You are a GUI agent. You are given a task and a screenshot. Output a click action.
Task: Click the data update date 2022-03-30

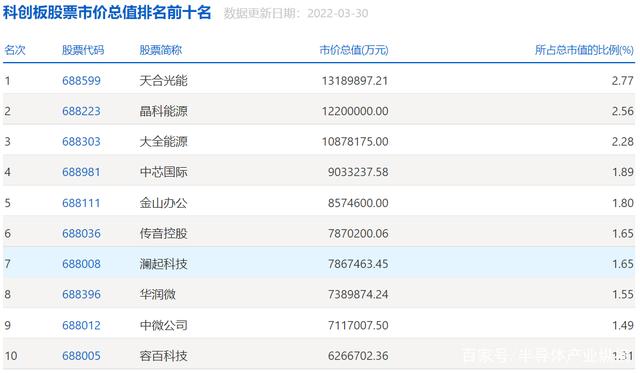[338, 13]
